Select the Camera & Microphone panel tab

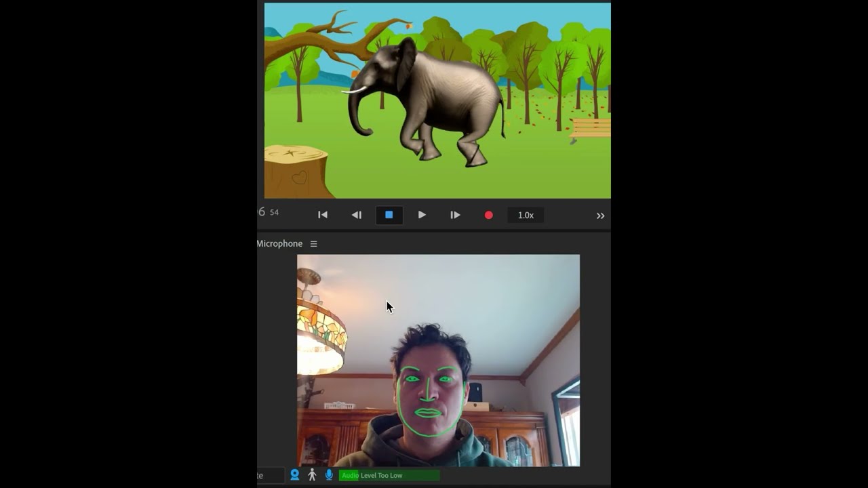pyautogui.click(x=279, y=243)
